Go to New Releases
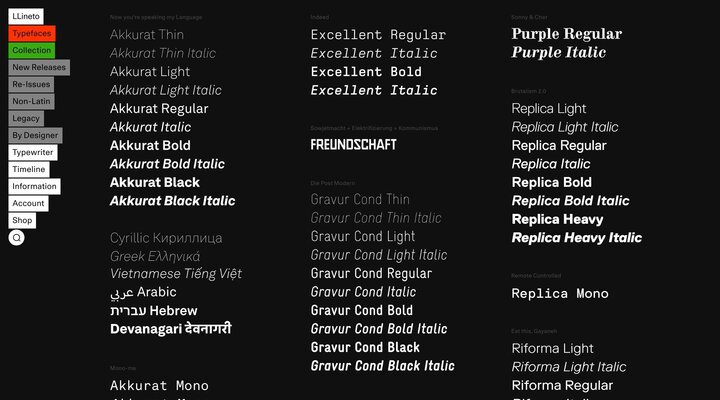Viewport: 720px width, 400px height. coord(39,67)
